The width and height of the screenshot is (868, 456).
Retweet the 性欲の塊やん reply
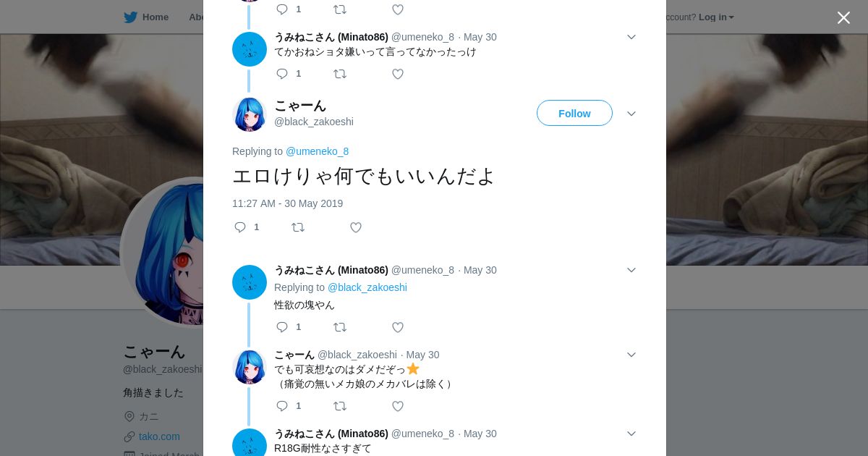(x=340, y=327)
